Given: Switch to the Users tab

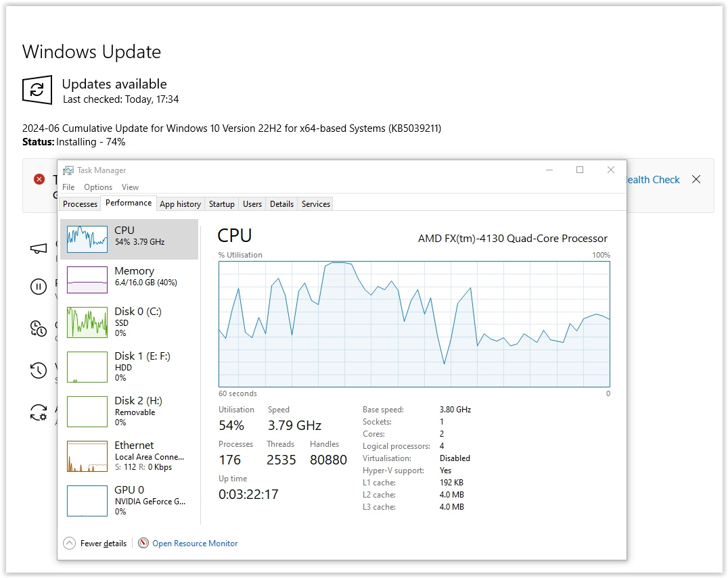Looking at the screenshot, I should pos(252,203).
